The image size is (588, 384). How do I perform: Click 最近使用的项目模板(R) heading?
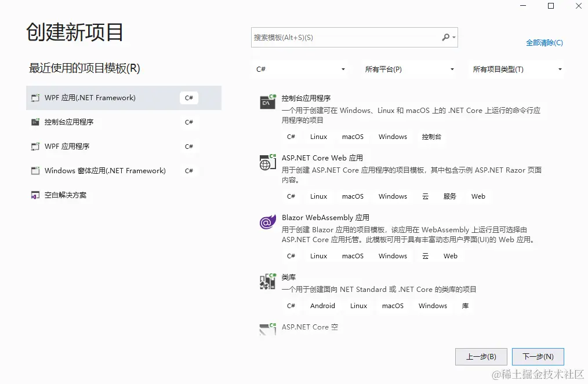tap(85, 68)
